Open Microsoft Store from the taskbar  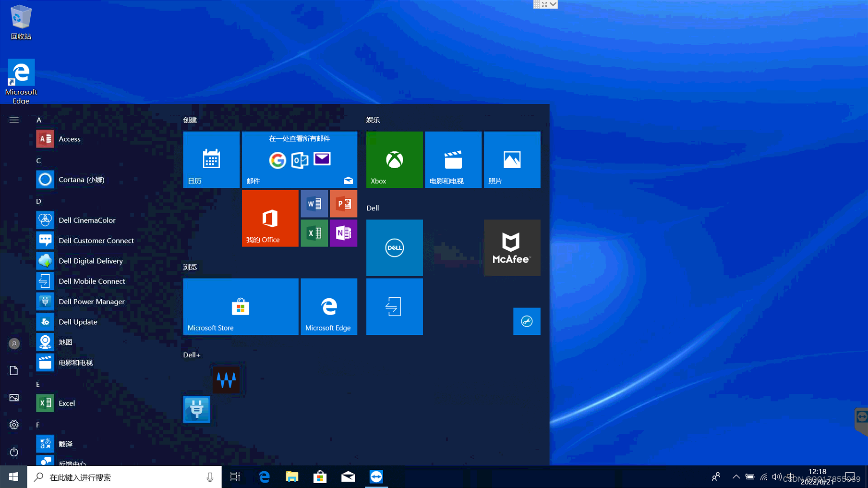point(320,477)
